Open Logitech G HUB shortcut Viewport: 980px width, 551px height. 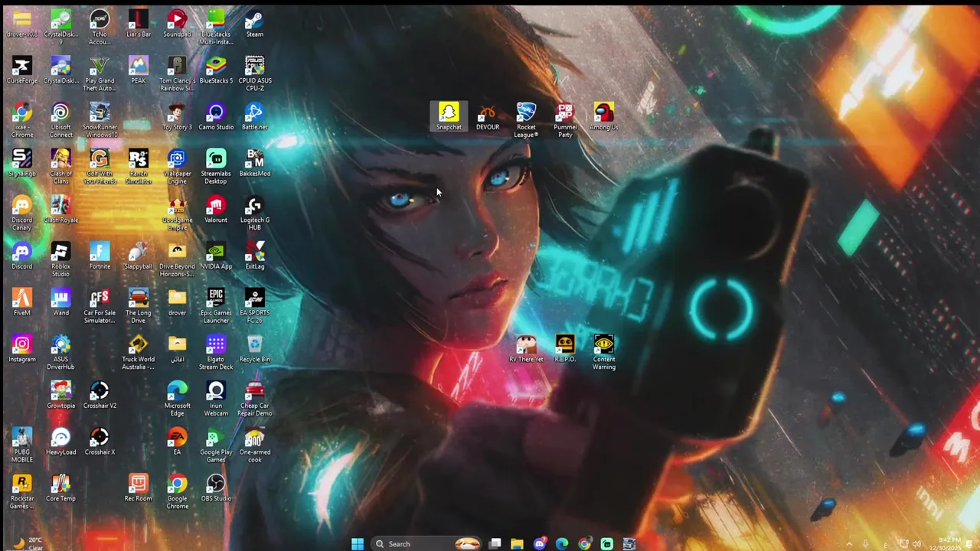[254, 214]
